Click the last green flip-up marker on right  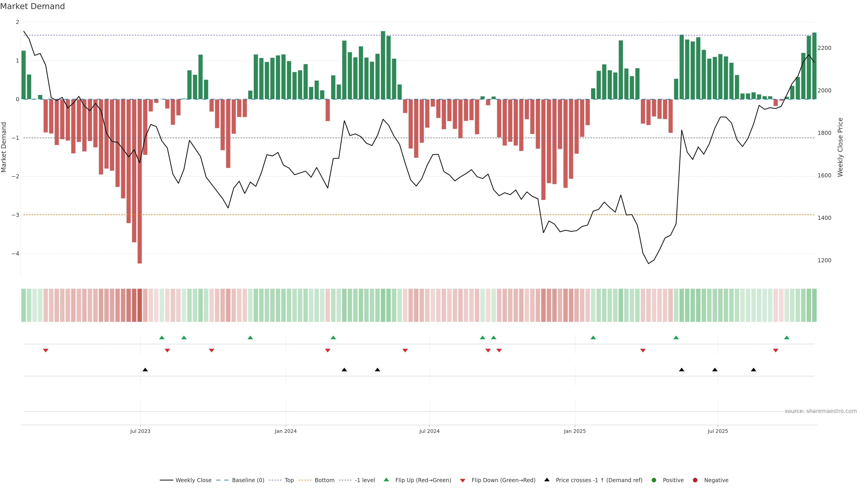coord(786,338)
